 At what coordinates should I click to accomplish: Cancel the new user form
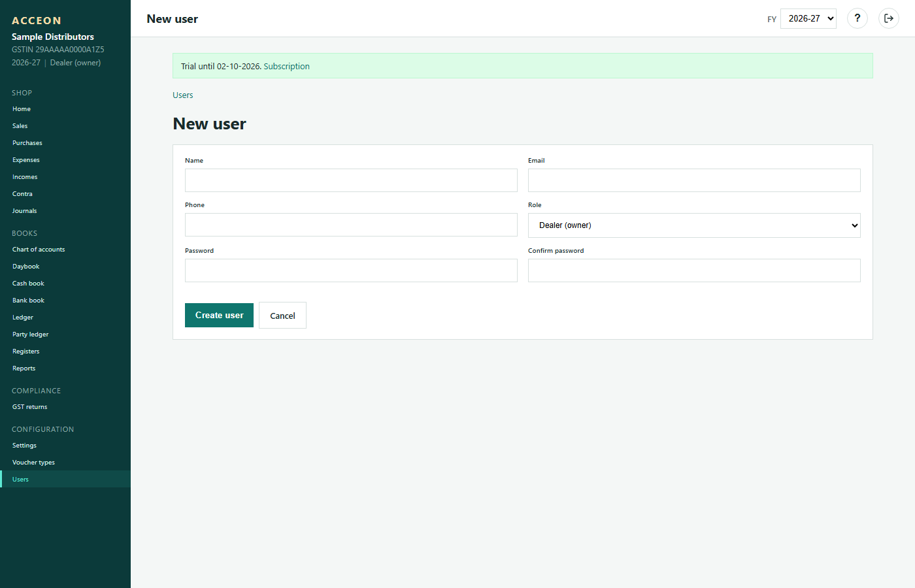(282, 316)
